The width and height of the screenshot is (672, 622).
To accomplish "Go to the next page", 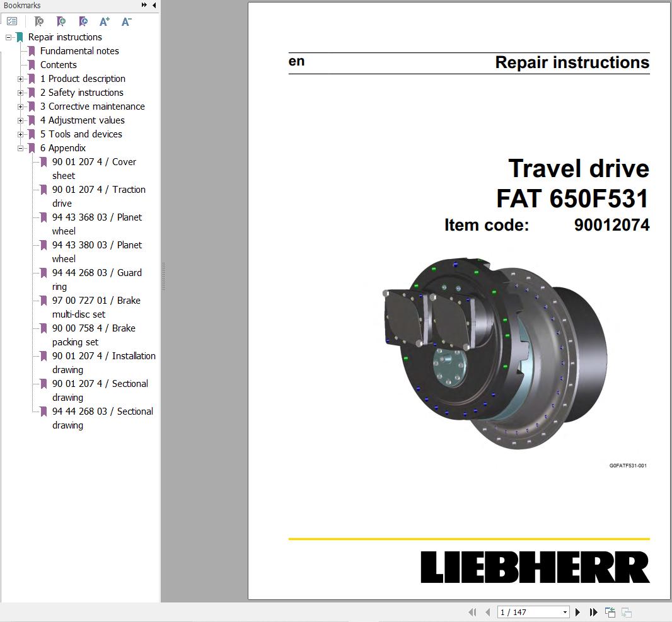I will [x=577, y=612].
